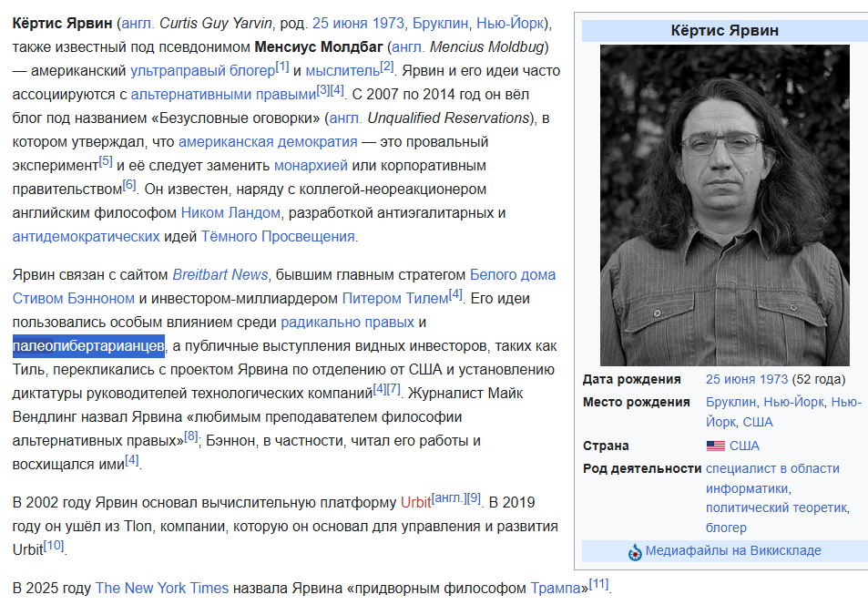Open блогер link in infobox

726,528
